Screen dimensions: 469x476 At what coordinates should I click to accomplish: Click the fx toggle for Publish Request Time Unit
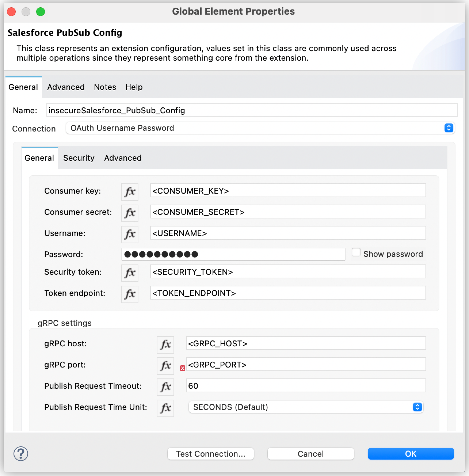pyautogui.click(x=165, y=408)
